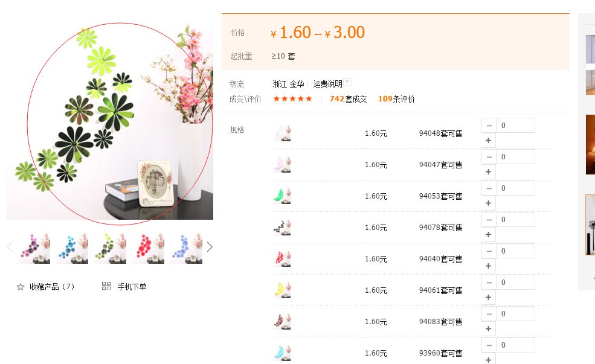Image resolution: width=595 pixels, height=364 pixels.
Task: Click quantity input for the 94061 stock row
Action: [515, 283]
